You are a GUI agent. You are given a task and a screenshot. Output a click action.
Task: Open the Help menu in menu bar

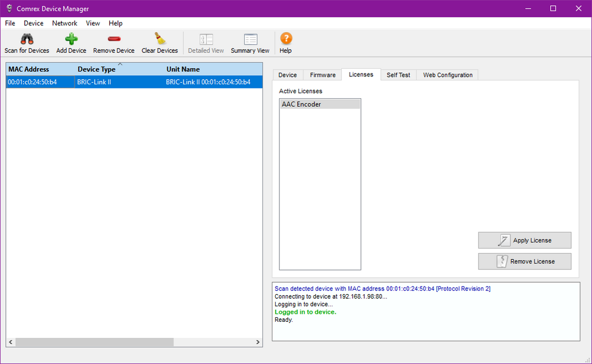(116, 23)
